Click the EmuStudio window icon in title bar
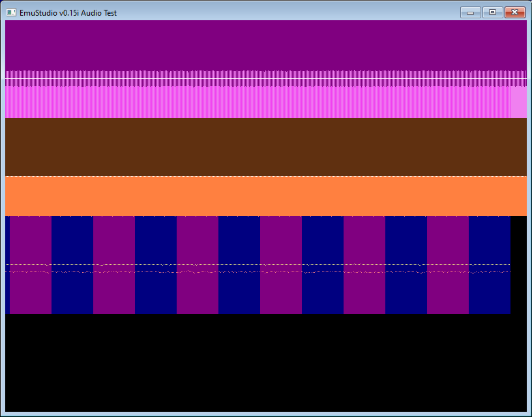Viewport: 532px width, 417px height. [x=11, y=12]
